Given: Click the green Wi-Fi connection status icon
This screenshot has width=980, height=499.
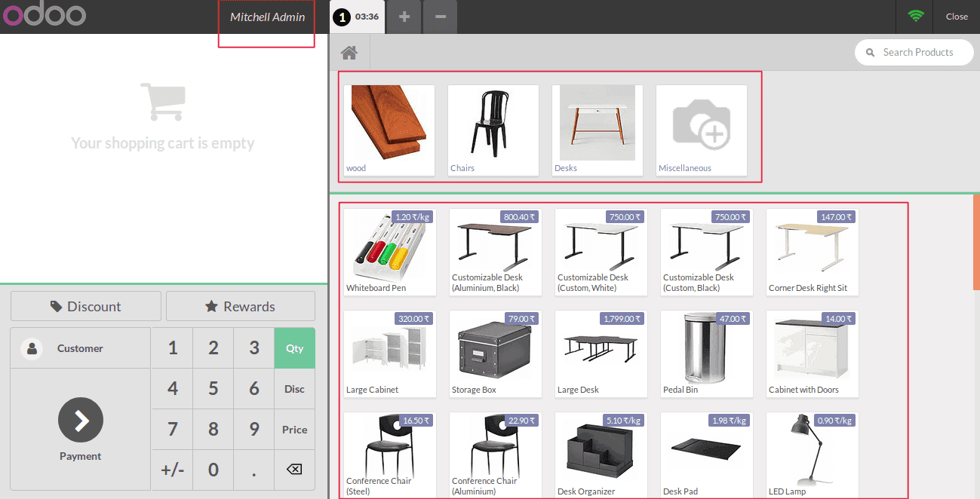Looking at the screenshot, I should 916,16.
